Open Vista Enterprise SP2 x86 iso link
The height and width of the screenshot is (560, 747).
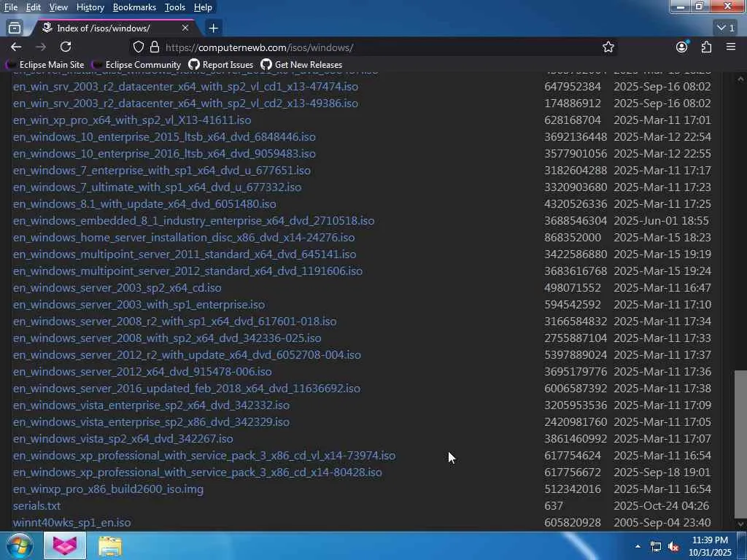pos(151,422)
